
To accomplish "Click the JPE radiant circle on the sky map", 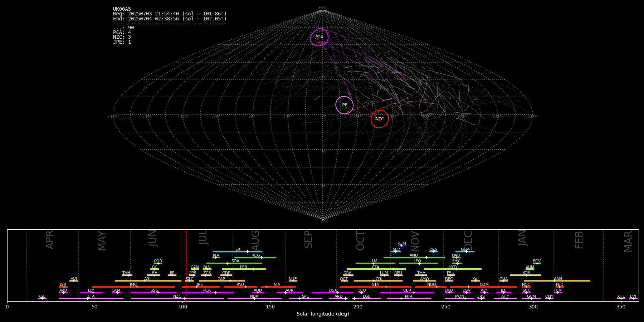I will 345,105.
